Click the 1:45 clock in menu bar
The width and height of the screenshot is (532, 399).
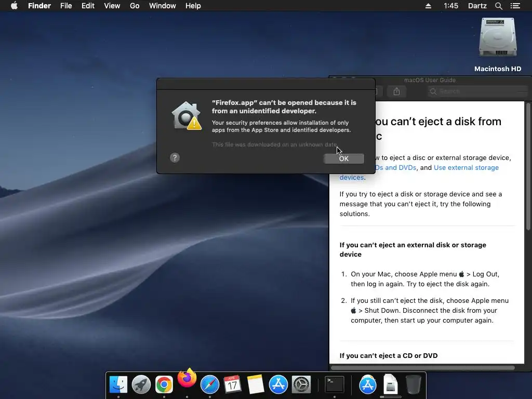point(451,6)
